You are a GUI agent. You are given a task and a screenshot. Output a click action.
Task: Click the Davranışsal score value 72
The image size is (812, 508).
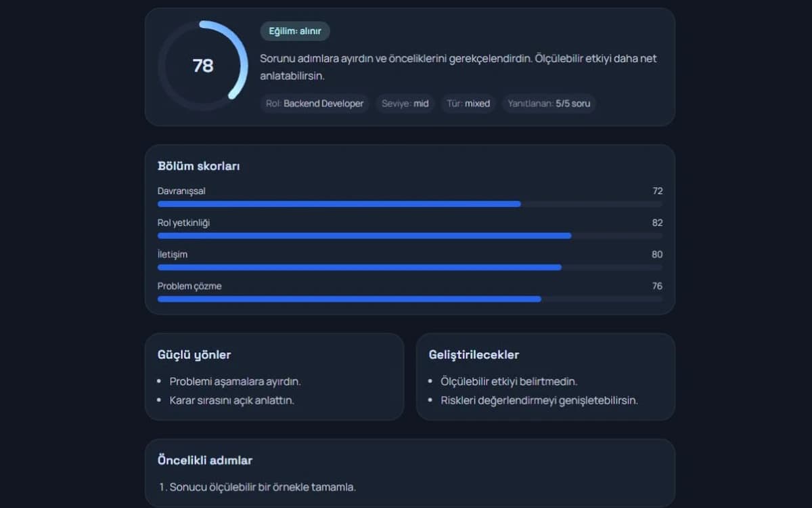(x=657, y=191)
